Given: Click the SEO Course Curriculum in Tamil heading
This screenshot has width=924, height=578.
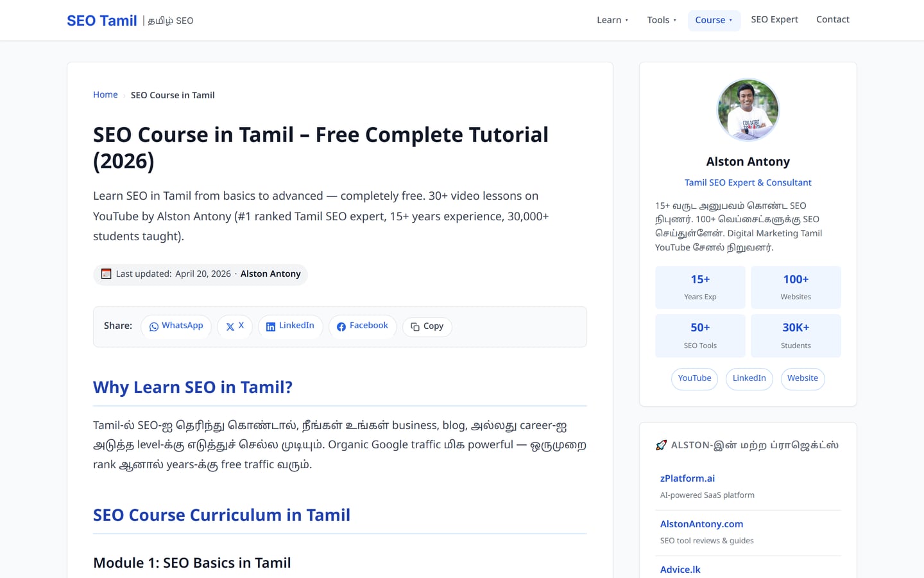Looking at the screenshot, I should coord(221,515).
